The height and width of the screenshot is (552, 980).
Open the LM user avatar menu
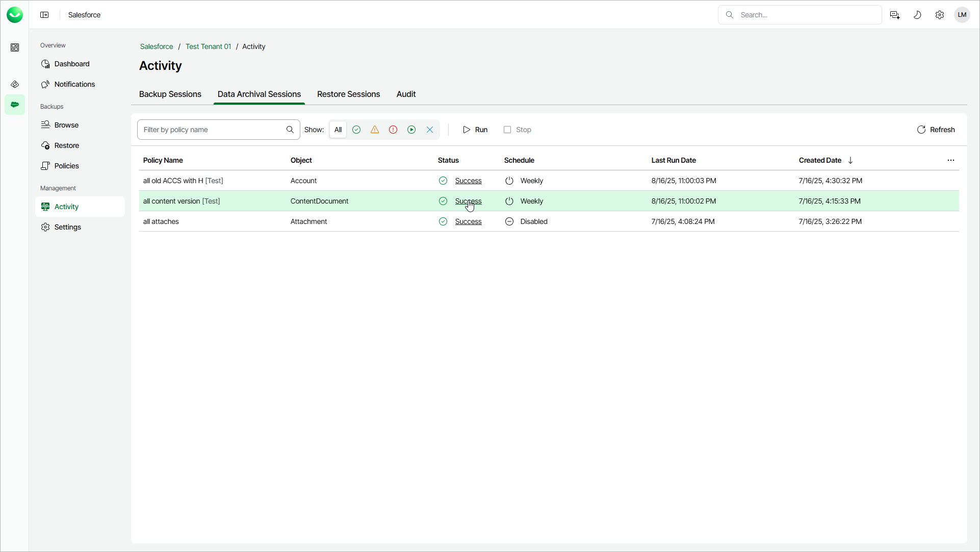(962, 15)
